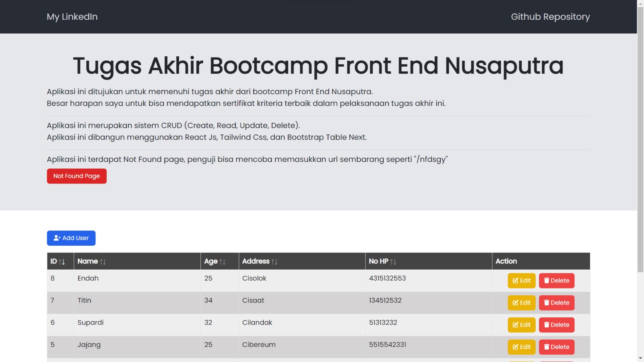Click sort arrows next to Address header
This screenshot has width=644, height=362.
(x=275, y=262)
